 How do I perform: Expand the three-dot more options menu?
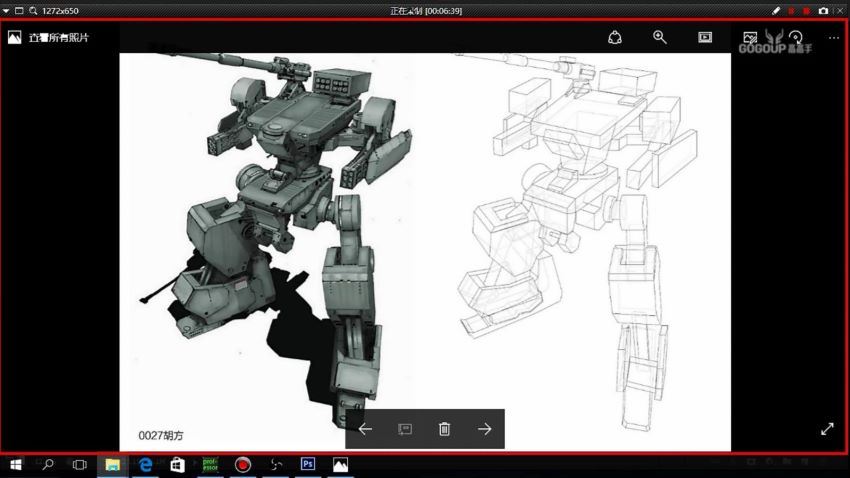pos(834,37)
